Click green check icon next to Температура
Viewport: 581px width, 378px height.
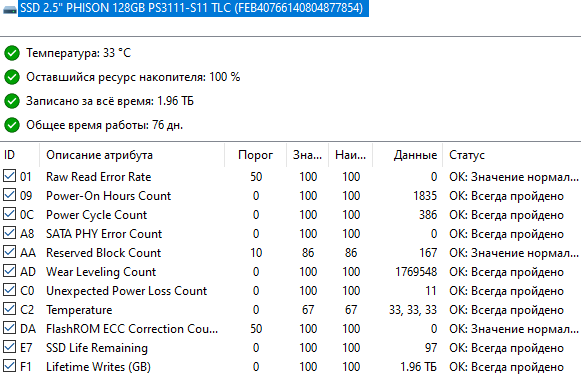coord(12,53)
